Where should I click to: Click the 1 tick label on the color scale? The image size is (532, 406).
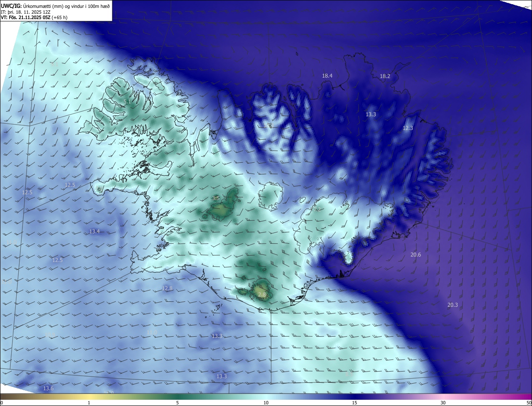[x=89, y=403]
